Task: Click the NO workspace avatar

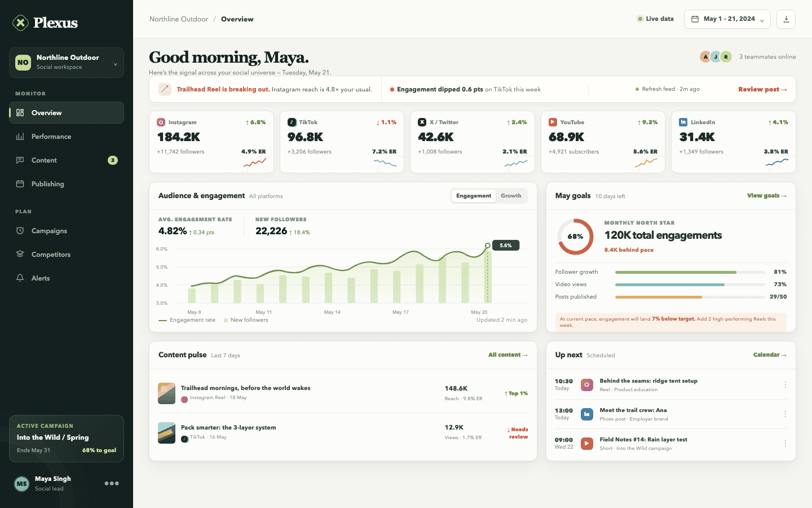Action: 23,62
